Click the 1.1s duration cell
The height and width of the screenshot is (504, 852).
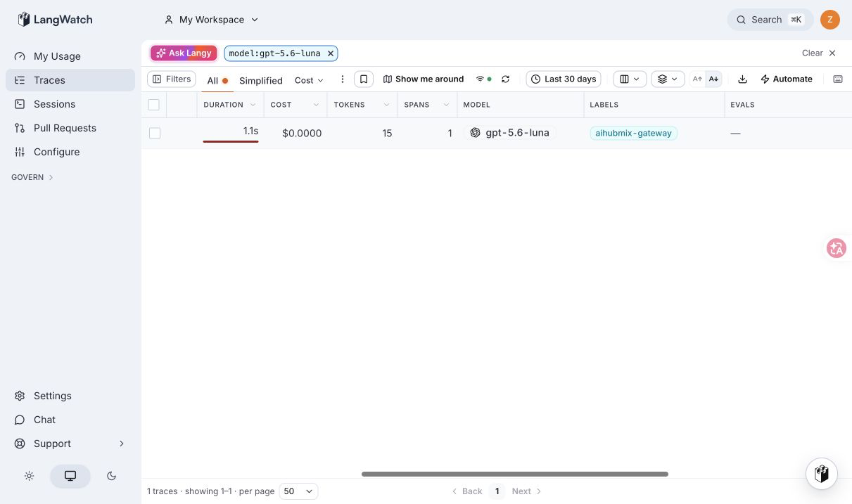pos(231,133)
